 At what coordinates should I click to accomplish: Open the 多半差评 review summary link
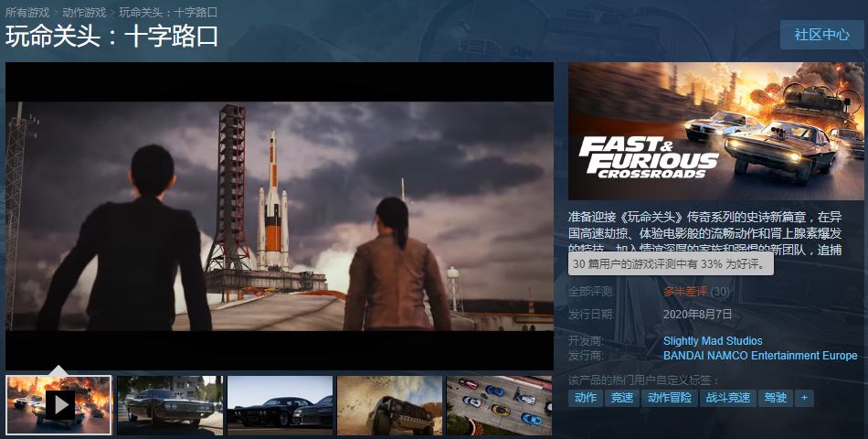pos(685,291)
